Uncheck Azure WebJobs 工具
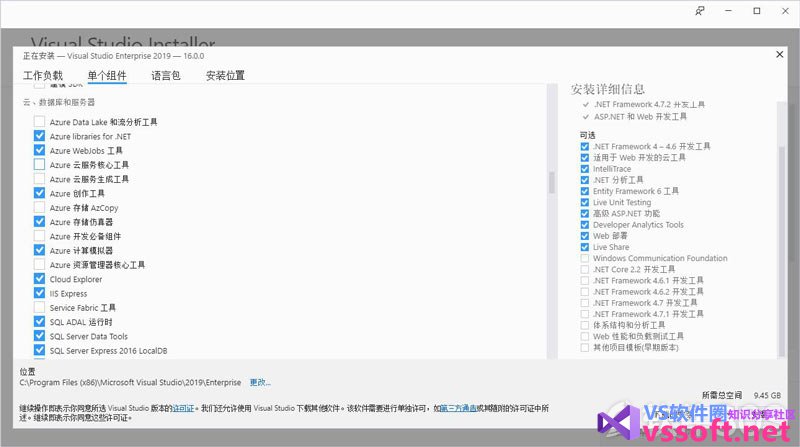Screen dimensions: 800x447 (39, 150)
